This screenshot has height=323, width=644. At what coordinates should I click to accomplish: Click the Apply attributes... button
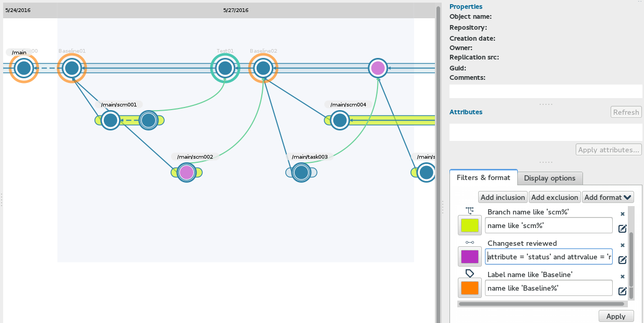[609, 150]
